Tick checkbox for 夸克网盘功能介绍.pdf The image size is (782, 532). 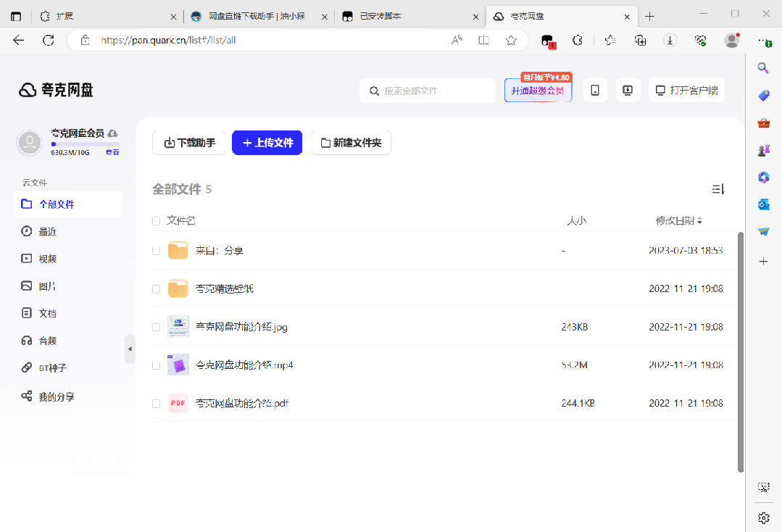[156, 404]
